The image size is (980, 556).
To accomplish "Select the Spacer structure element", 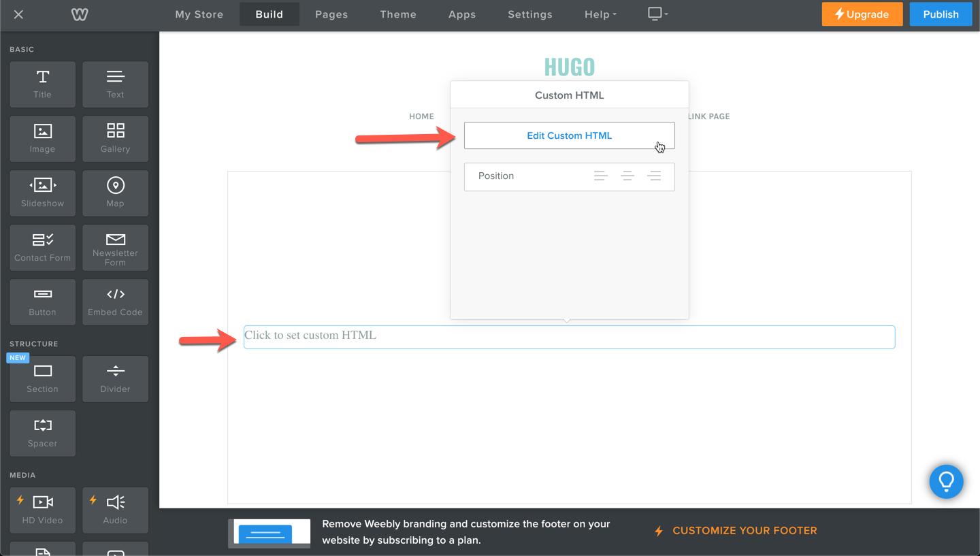I will tap(42, 434).
